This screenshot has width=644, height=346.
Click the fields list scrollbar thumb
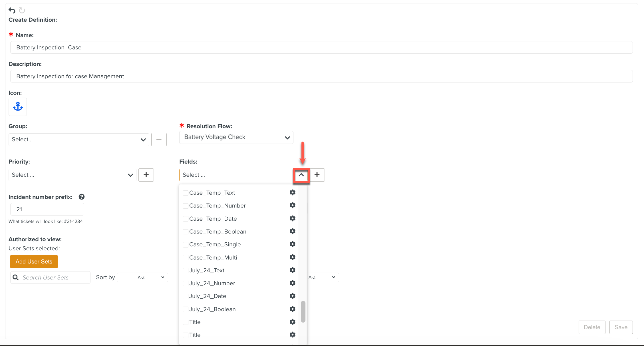click(x=303, y=311)
